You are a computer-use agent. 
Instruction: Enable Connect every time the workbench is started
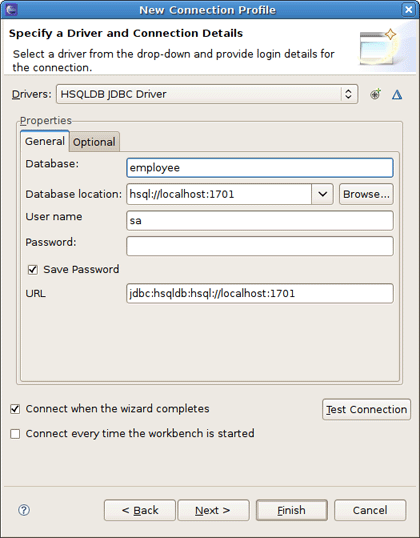(x=15, y=434)
